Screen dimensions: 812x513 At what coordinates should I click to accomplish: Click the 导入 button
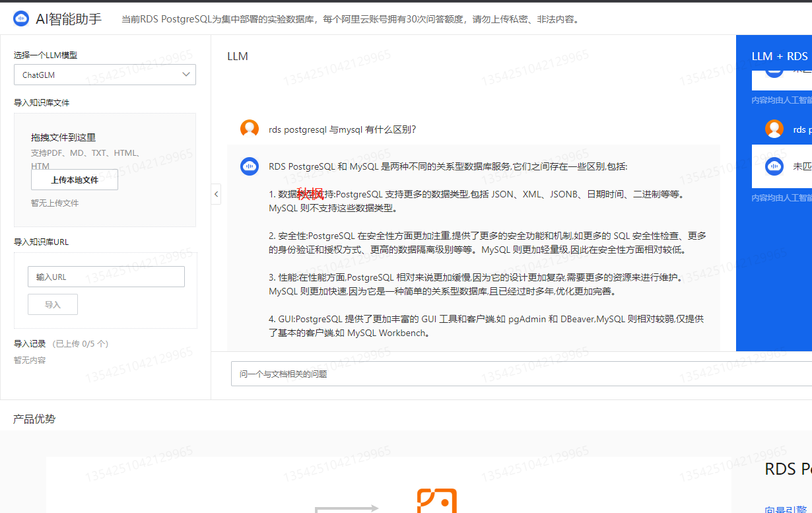(x=53, y=304)
